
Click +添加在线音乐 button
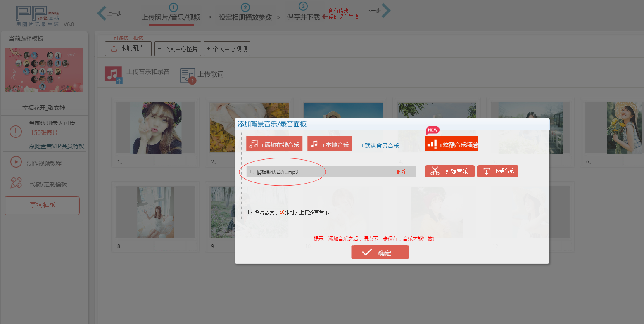(x=274, y=144)
